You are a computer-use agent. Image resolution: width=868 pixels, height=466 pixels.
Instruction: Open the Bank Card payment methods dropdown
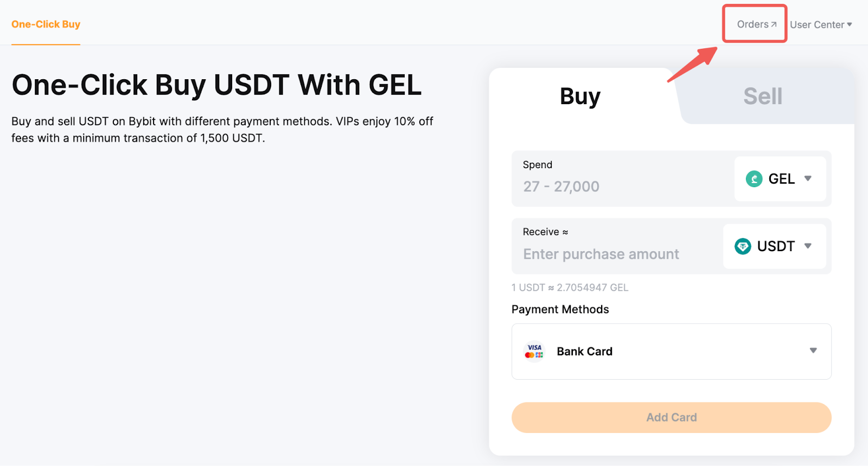(813, 351)
